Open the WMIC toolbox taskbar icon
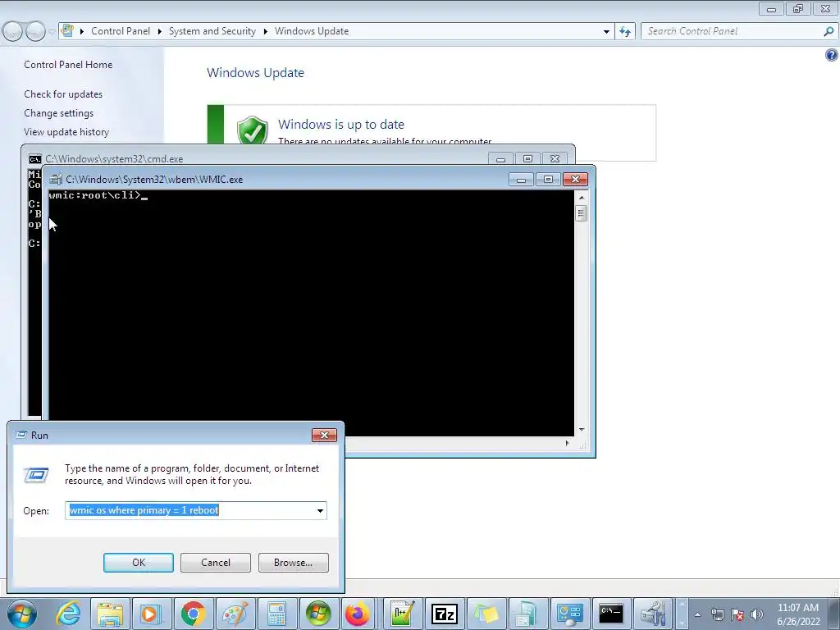 [652, 614]
